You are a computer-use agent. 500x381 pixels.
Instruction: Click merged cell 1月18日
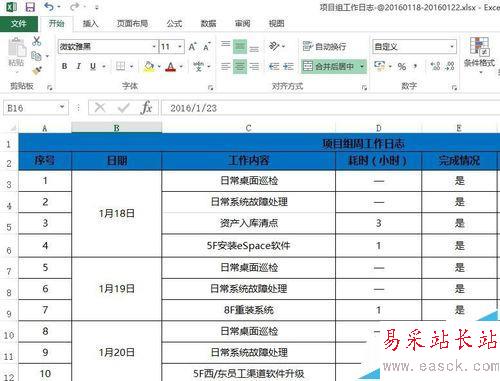(x=117, y=213)
